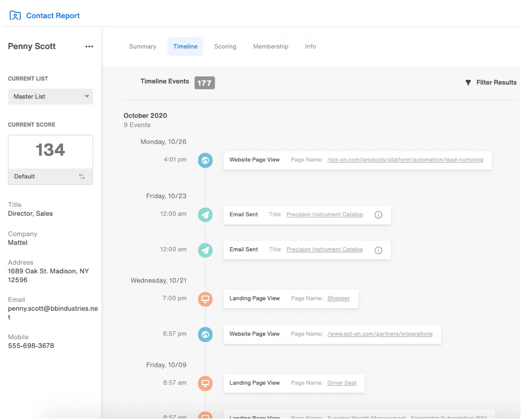Screen dimensions: 522x420
Task: Click the 177 event count badge
Action: (x=205, y=83)
